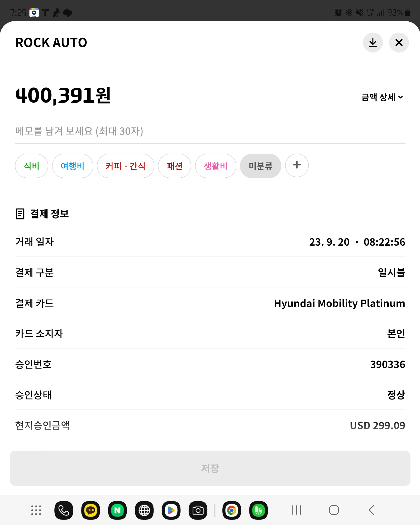420x525 pixels.
Task: Choose the 커피 · 간식 category
Action: coord(126,166)
